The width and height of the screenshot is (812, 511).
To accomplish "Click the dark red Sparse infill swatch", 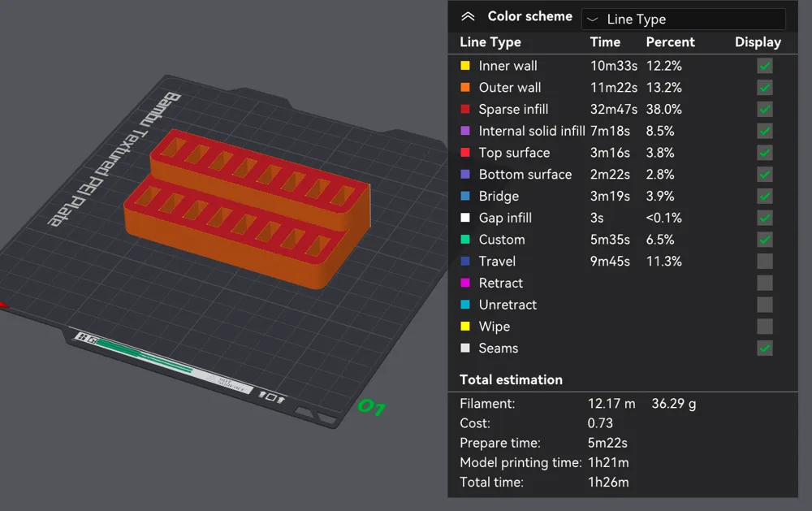I will click(465, 110).
